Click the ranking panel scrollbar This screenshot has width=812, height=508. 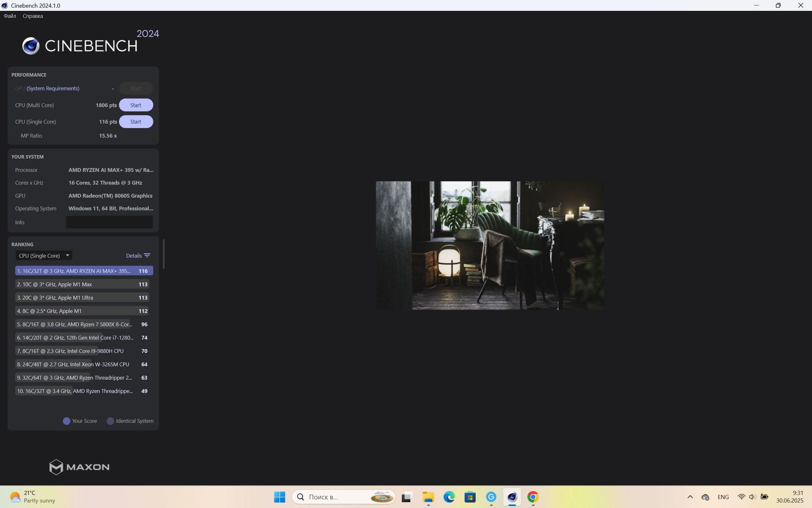coord(163,253)
